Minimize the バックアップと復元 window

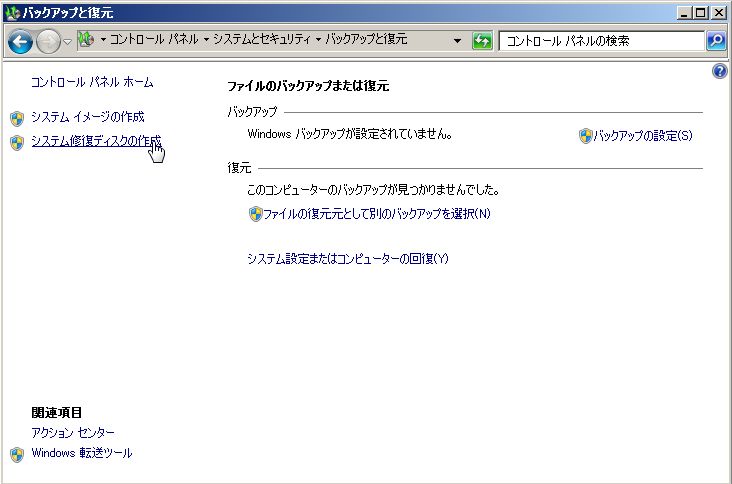[x=685, y=13]
